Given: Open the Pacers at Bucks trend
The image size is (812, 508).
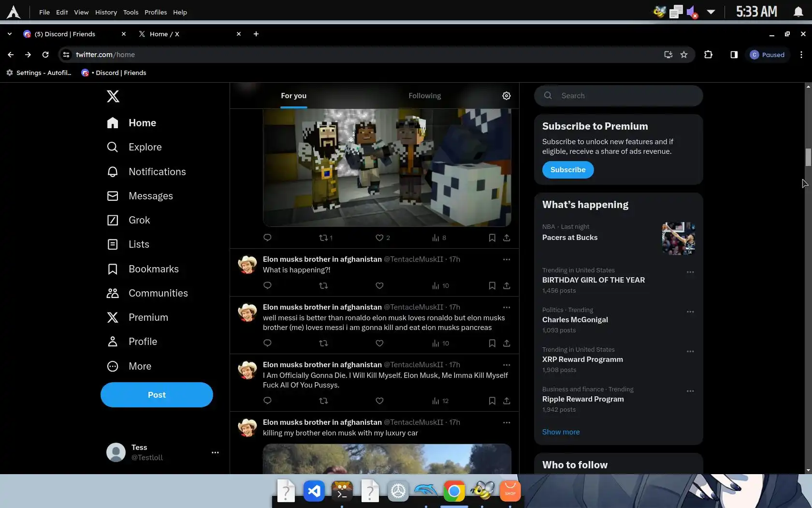Looking at the screenshot, I should click(618, 238).
